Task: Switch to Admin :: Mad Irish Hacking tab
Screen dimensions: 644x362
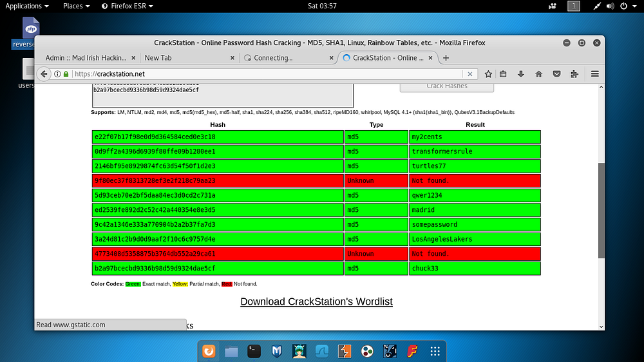Action: pyautogui.click(x=86, y=58)
